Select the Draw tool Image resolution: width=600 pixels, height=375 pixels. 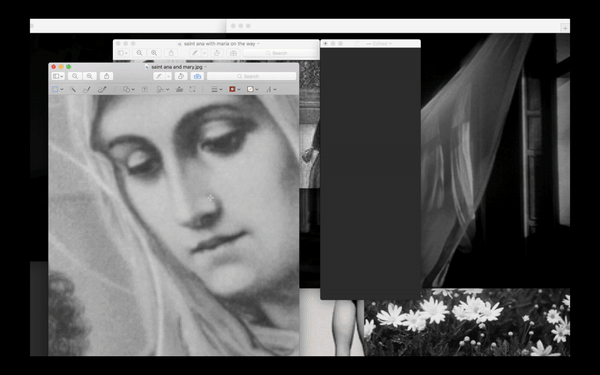coord(102,89)
